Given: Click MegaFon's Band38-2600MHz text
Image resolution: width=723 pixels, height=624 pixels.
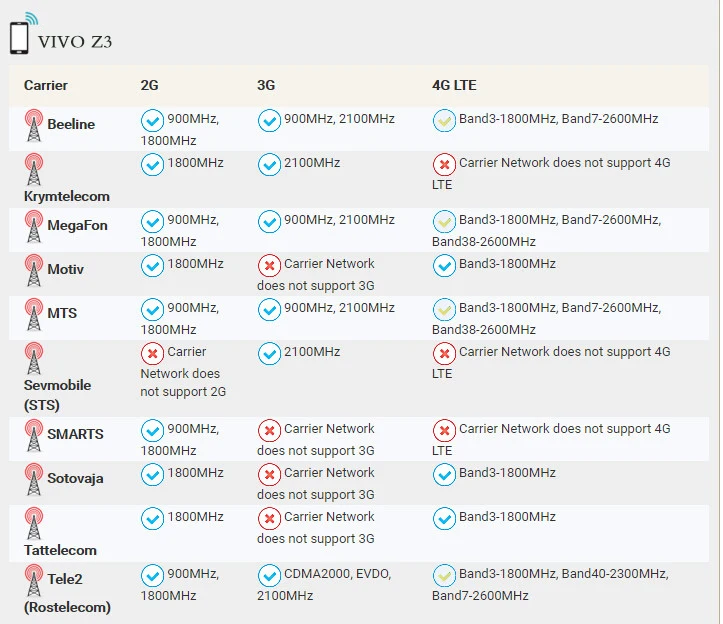Looking at the screenshot, I should tap(484, 242).
